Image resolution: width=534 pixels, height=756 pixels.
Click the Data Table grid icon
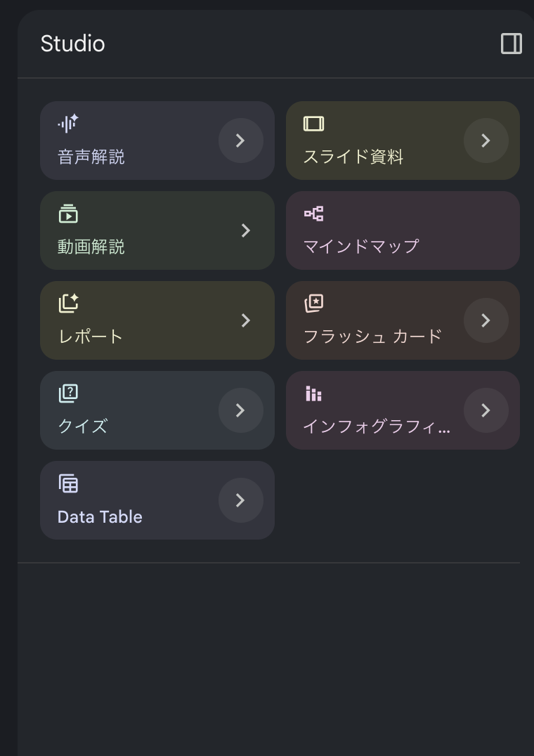point(68,483)
